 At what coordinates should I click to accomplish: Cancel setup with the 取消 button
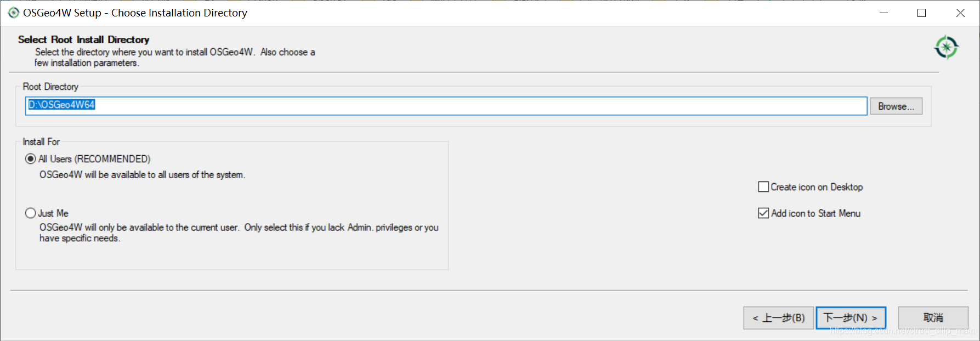point(933,318)
